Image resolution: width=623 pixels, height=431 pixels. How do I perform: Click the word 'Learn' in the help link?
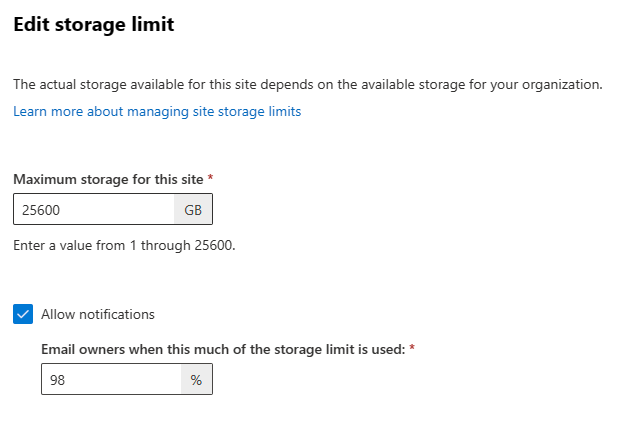click(31, 111)
